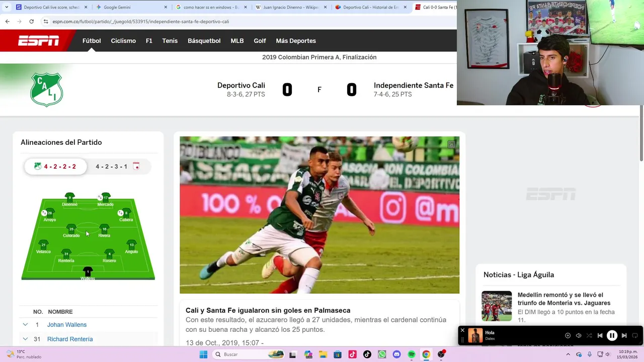Show hidden system tray icons

pos(568,354)
